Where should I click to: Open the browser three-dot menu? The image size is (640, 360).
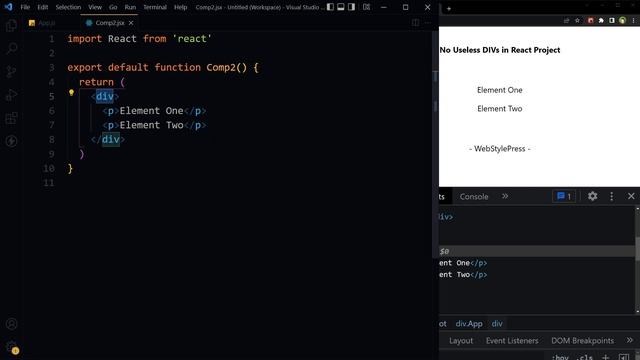[x=633, y=20]
